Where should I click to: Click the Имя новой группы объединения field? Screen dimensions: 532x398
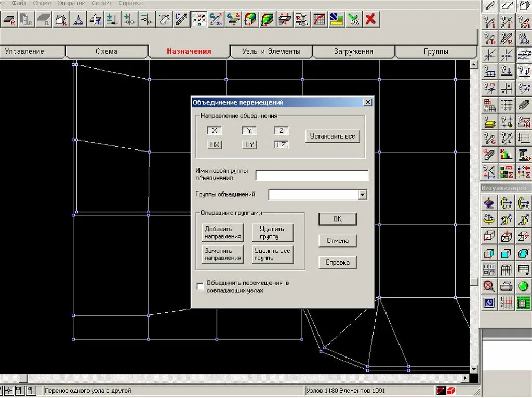[x=312, y=175]
